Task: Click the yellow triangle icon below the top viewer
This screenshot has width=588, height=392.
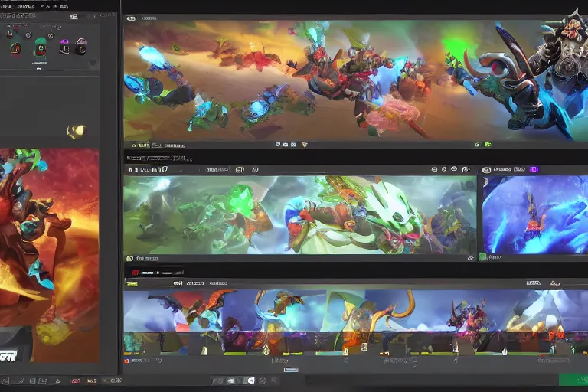Action: (x=305, y=145)
